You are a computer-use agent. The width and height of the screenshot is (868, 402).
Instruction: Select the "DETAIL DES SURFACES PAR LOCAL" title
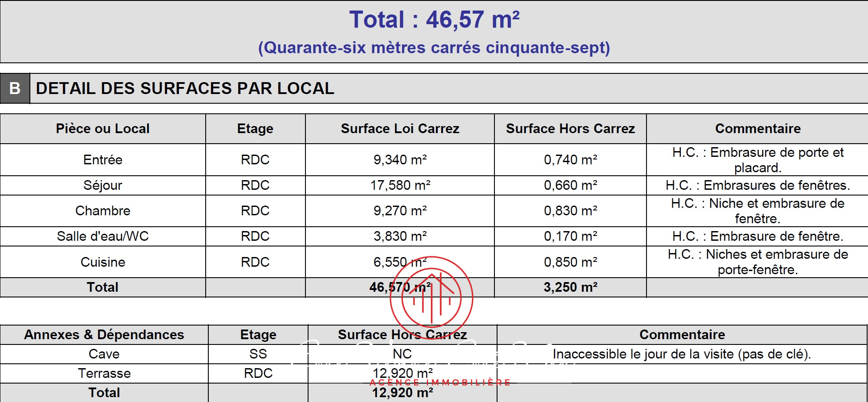tap(185, 88)
